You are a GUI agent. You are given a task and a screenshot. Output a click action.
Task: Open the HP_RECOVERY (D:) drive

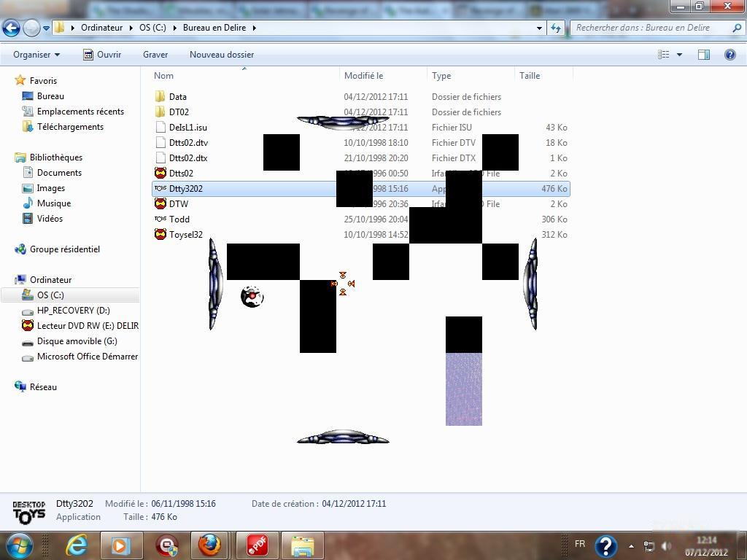click(x=74, y=310)
